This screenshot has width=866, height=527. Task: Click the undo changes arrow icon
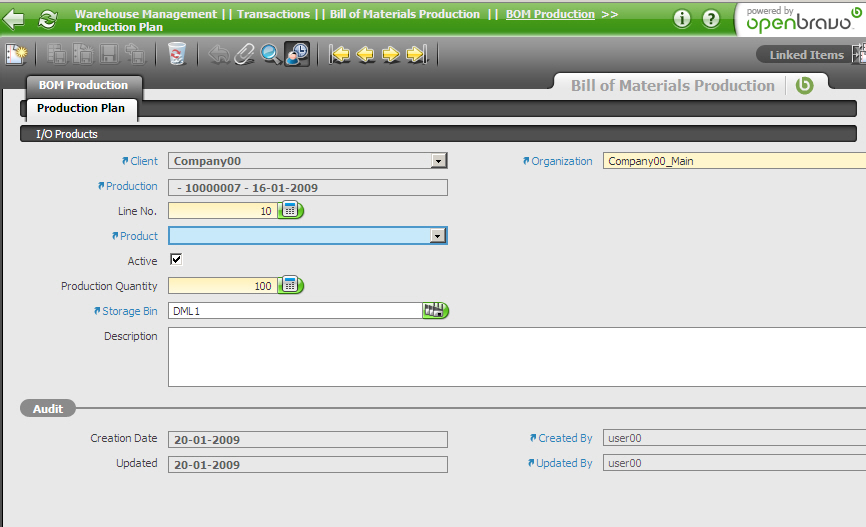click(219, 55)
